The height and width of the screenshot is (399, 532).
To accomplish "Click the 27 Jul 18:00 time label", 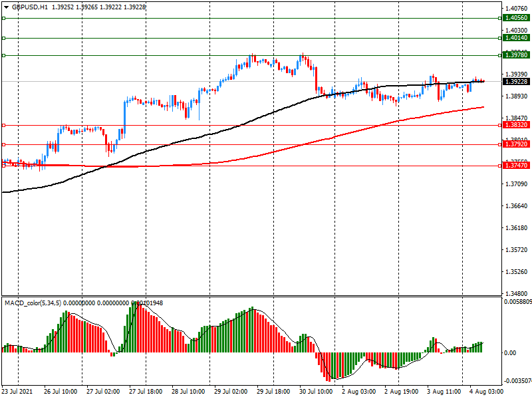I will 146,392.
